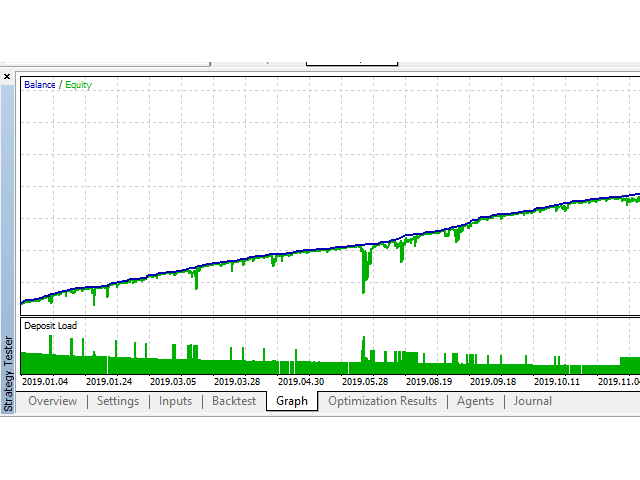The height and width of the screenshot is (480, 640).
Task: Click the 2019.08.19 date label
Action: click(x=429, y=381)
